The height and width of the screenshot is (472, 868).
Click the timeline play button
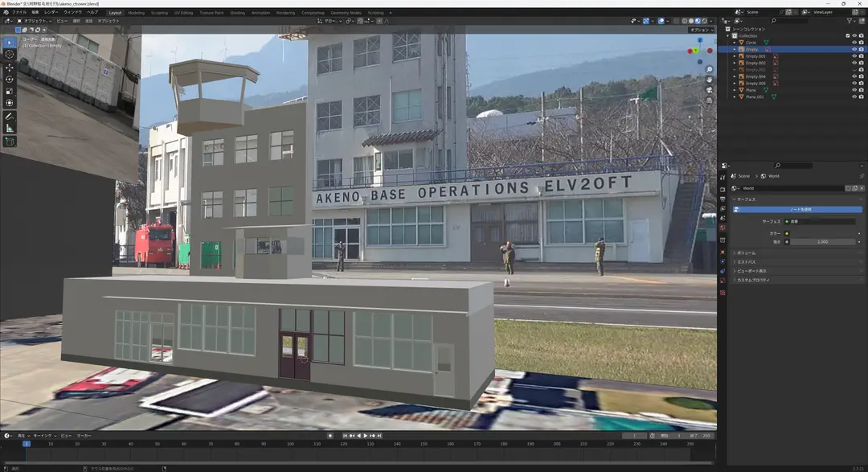(366, 436)
